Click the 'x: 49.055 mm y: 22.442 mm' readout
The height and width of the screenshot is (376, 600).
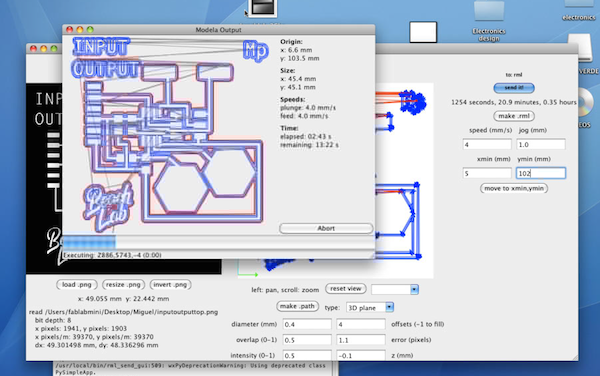coord(123,299)
